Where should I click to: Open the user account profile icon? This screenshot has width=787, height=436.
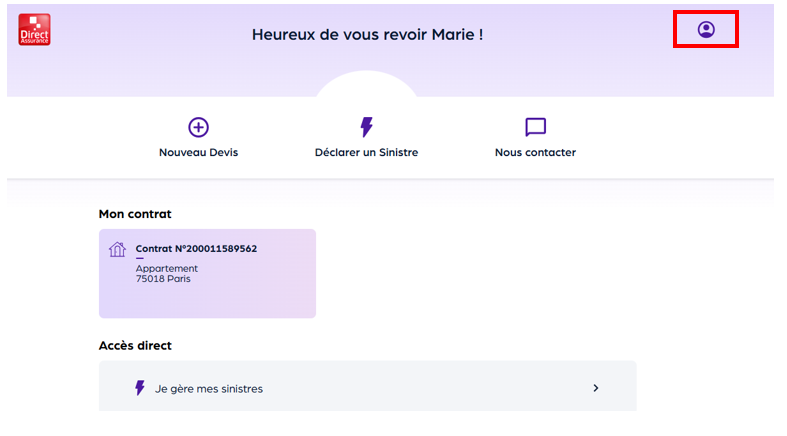(706, 30)
